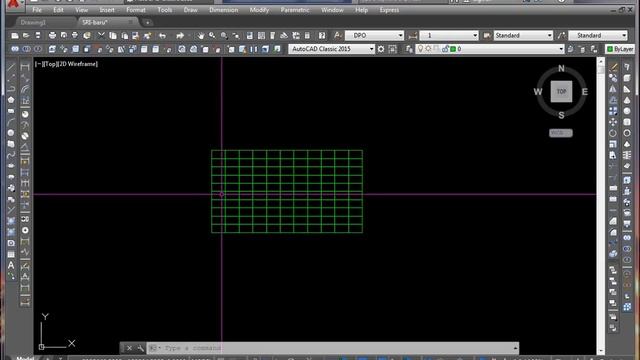Select the Table draw tool
640x360 pixels.
[11, 254]
